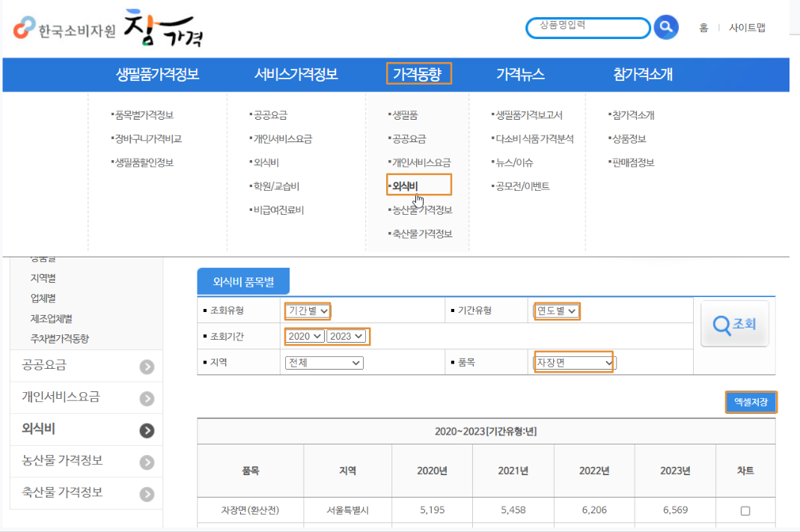Open 판매점정보 submenu item
Image resolution: width=800 pixels, height=532 pixels.
click(632, 162)
